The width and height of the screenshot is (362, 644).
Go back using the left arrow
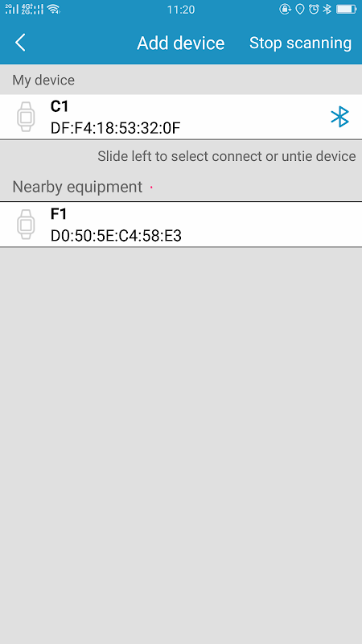coord(20,43)
